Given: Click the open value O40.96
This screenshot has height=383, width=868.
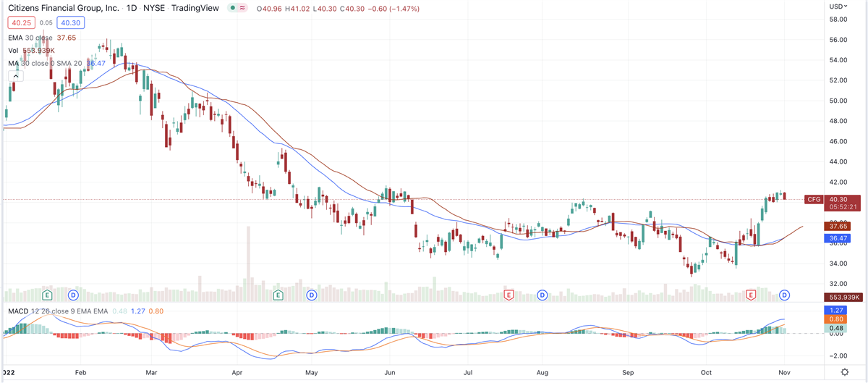Looking at the screenshot, I should [x=271, y=9].
